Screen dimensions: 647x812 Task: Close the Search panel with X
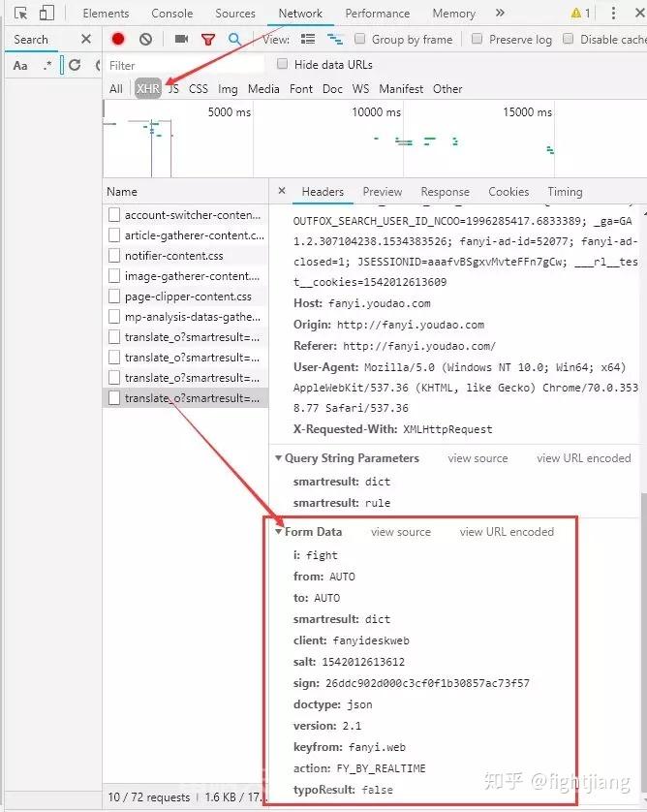pyautogui.click(x=86, y=39)
